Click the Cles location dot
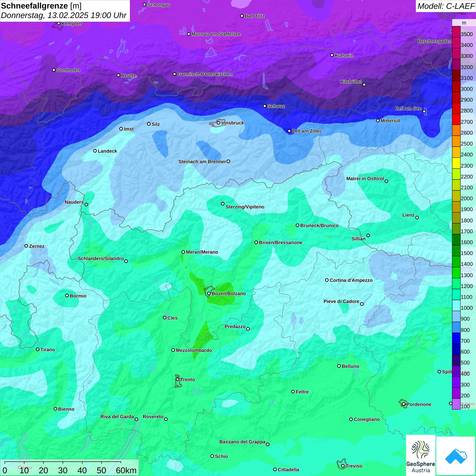Screen dimensions: 476x476 pos(165,318)
